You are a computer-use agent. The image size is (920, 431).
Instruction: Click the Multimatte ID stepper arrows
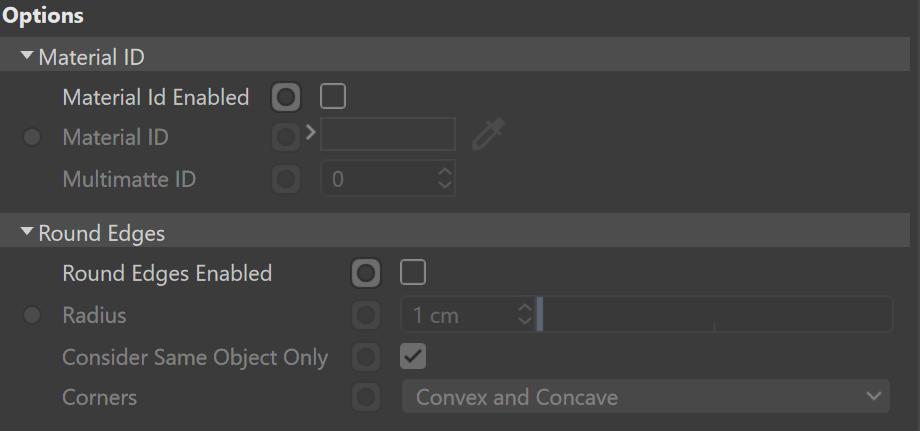(x=445, y=179)
